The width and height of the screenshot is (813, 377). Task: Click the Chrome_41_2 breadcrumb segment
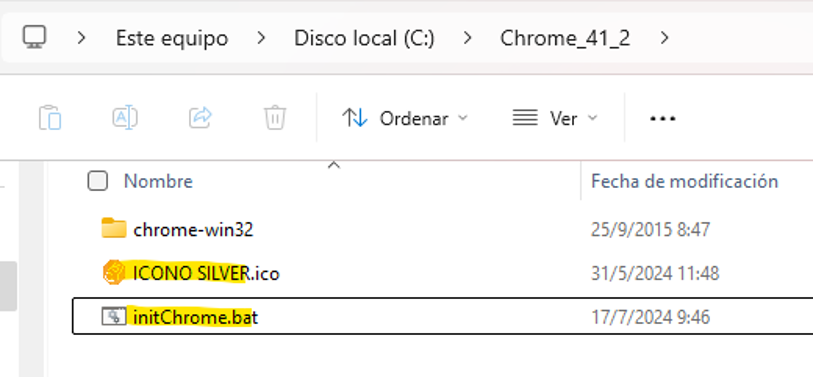[565, 38]
